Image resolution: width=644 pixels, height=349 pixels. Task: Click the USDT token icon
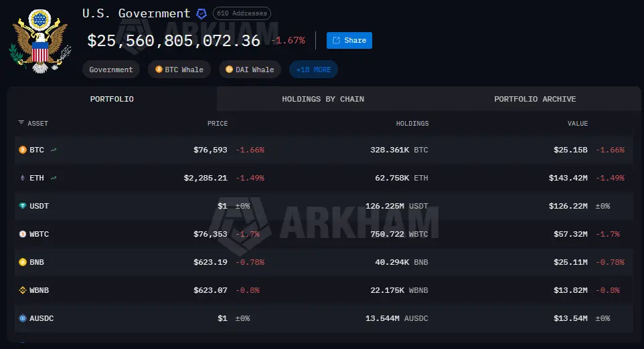[22, 206]
